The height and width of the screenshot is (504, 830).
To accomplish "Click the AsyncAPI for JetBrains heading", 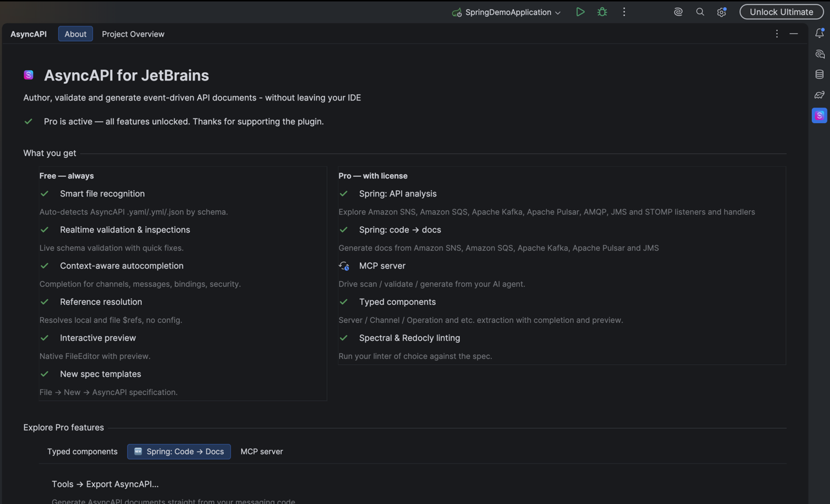I will click(126, 75).
